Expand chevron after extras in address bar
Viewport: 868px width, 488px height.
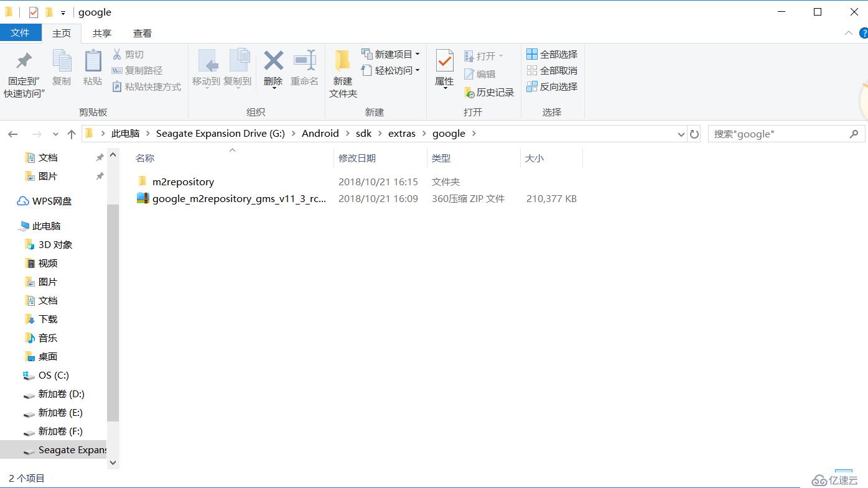[x=424, y=134]
